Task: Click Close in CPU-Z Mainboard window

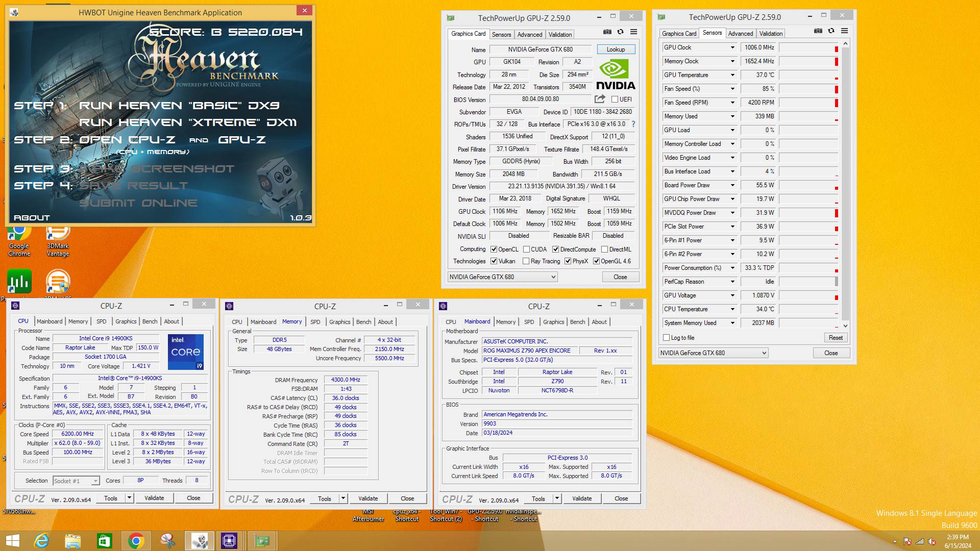Action: [x=621, y=498]
